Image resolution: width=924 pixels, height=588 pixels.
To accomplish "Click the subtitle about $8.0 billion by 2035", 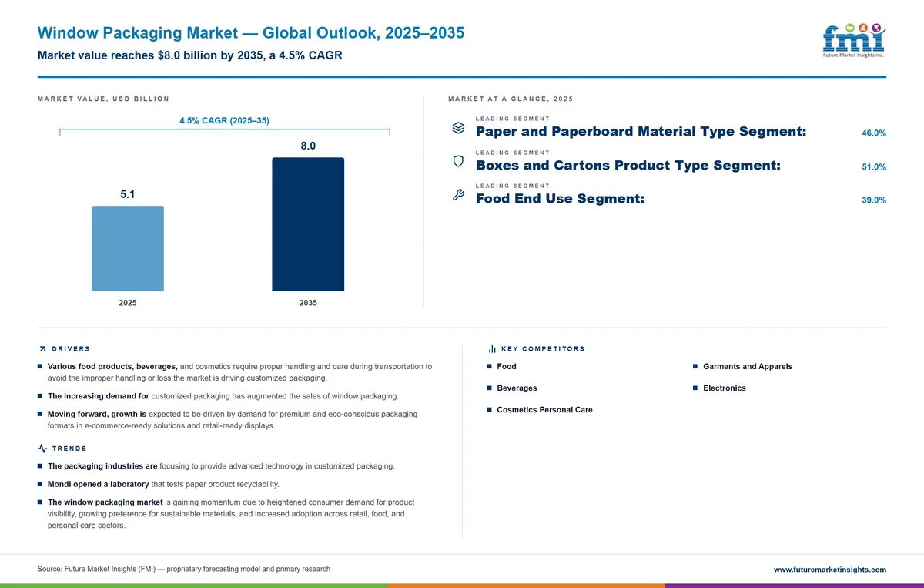I will [189, 55].
